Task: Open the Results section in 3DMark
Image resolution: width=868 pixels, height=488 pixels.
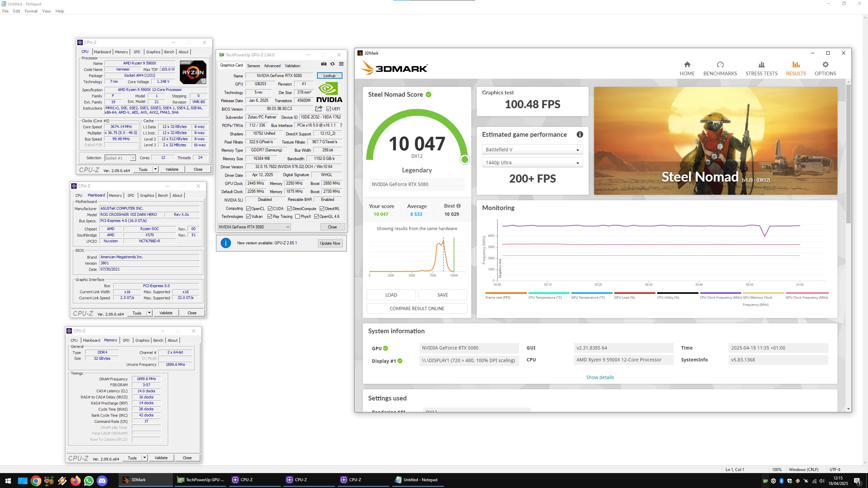Action: (796, 68)
